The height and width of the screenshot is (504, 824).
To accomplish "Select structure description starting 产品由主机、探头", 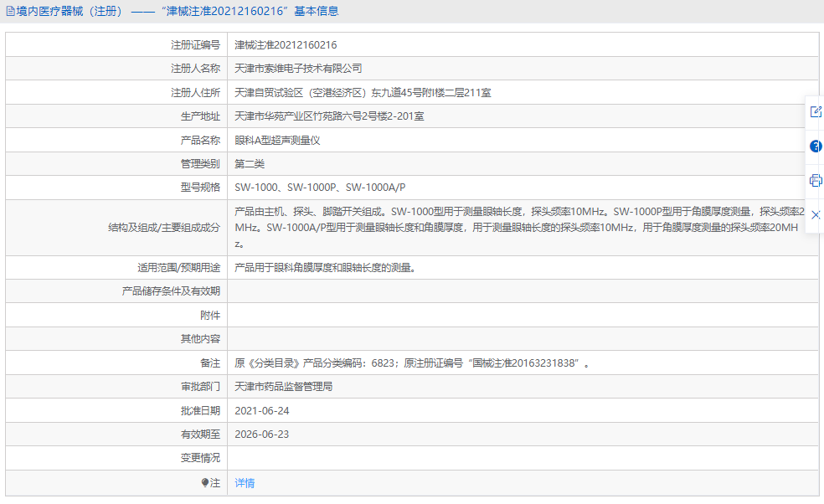I will tap(519, 228).
